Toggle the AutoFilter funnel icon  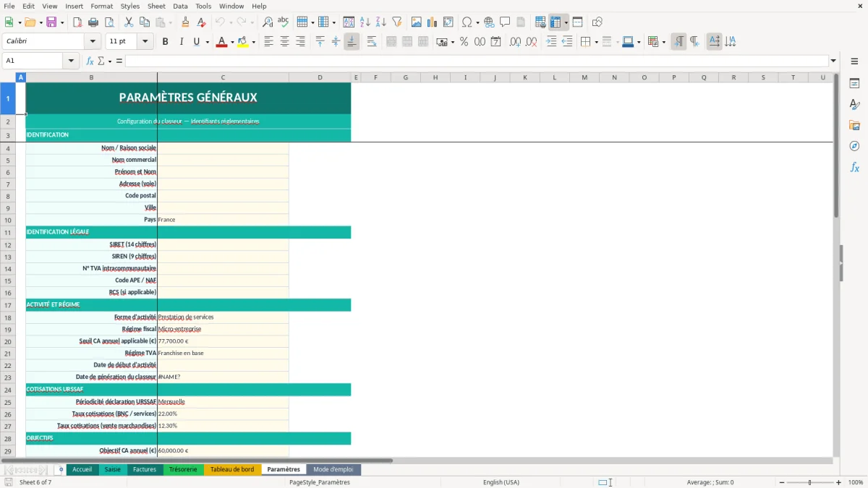[397, 22]
